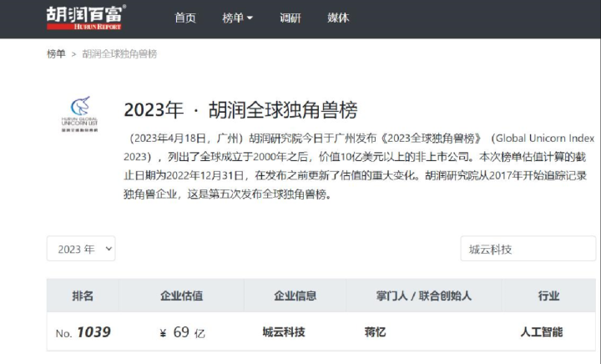Go to the 调研 page
This screenshot has height=364, width=601.
pyautogui.click(x=290, y=18)
